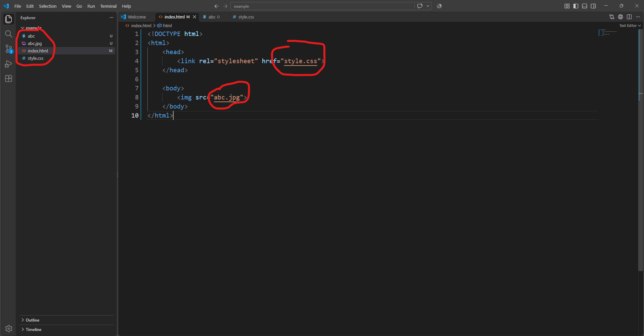
Task: Open the Edit menu
Action: click(x=30, y=6)
